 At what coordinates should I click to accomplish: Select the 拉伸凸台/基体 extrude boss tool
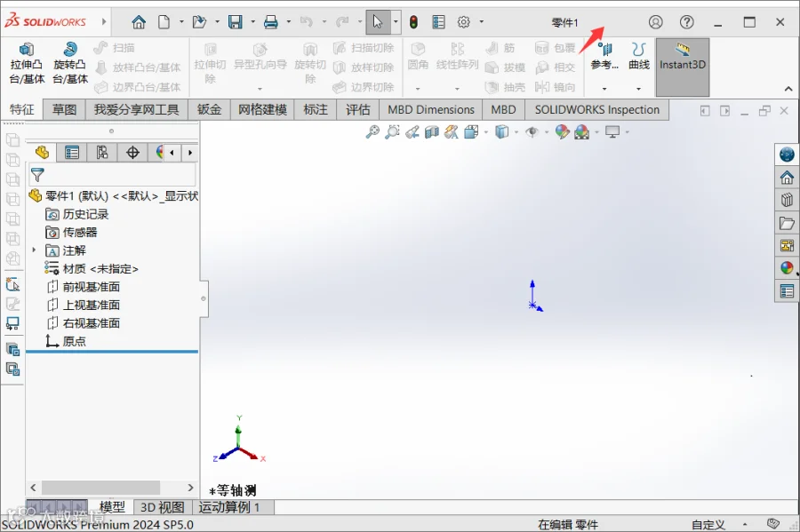click(27, 63)
